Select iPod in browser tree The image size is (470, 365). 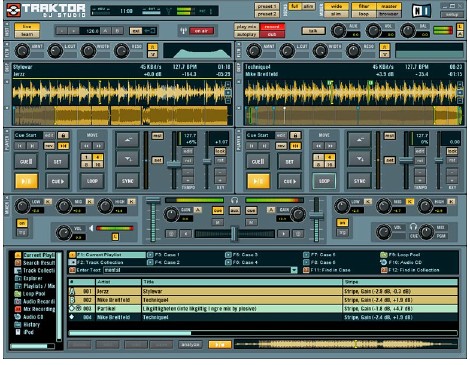[25, 332]
